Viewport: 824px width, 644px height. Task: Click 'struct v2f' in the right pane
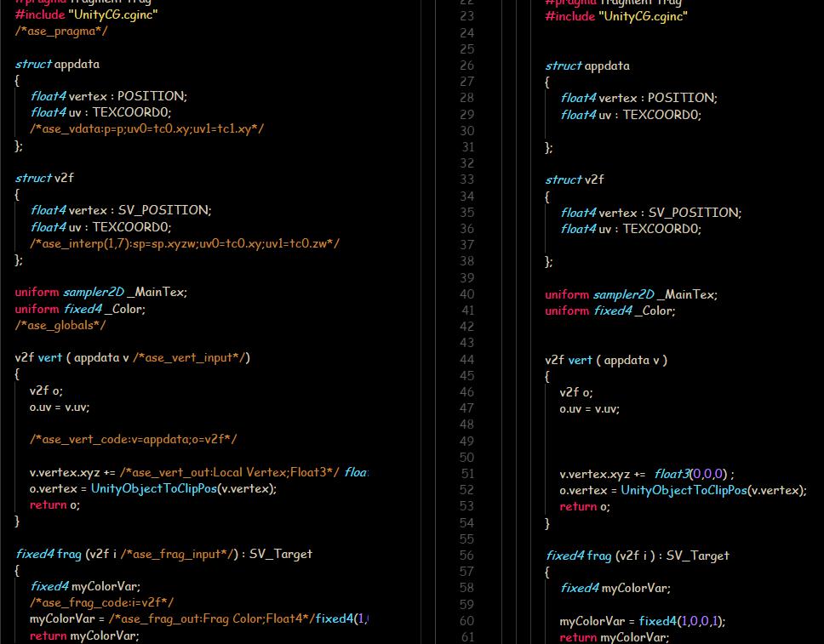tap(575, 180)
